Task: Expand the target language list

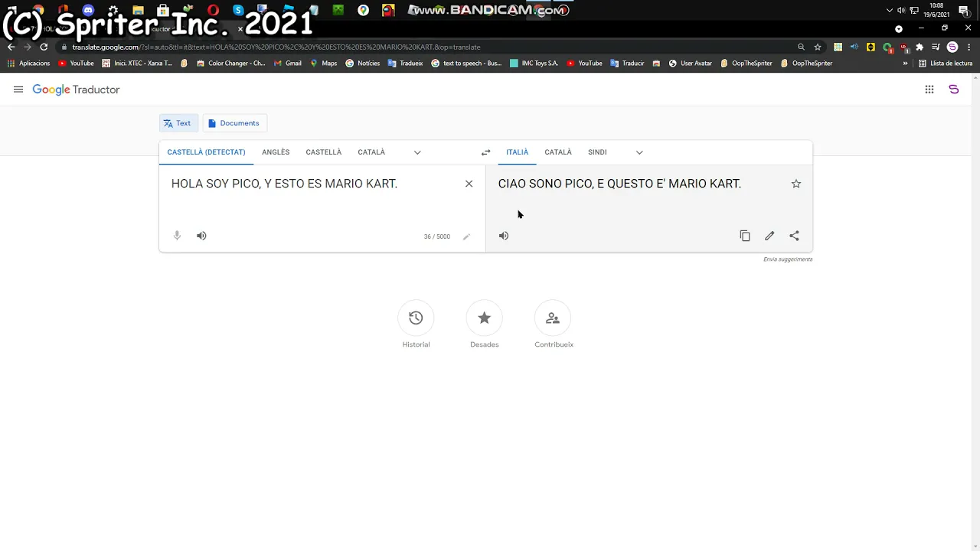Action: pos(639,152)
